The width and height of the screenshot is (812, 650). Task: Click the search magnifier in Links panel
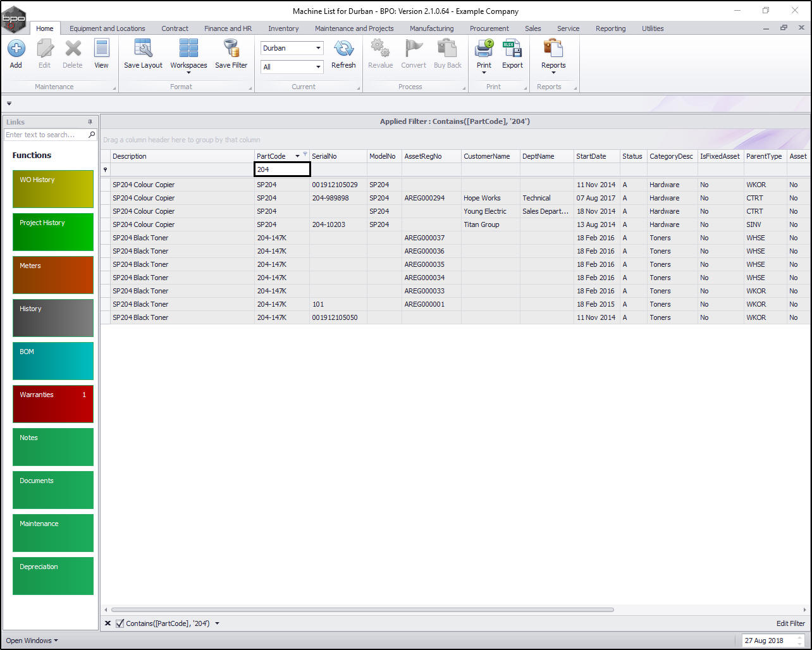tap(92, 135)
